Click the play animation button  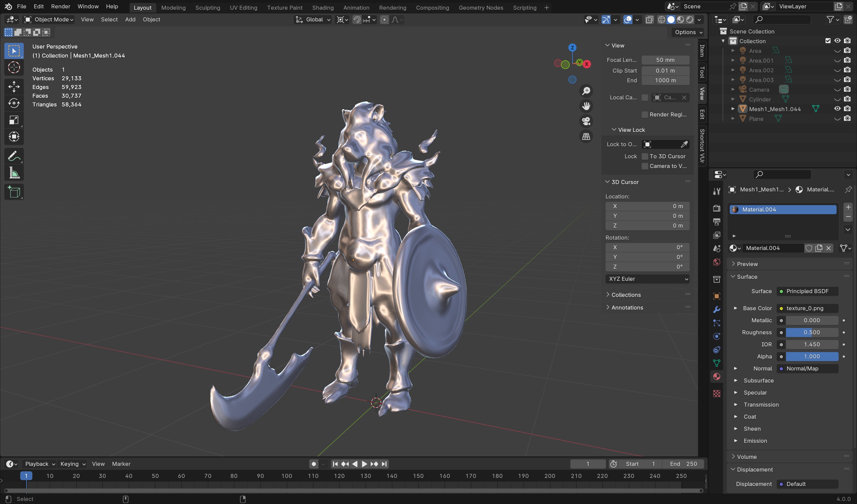pyautogui.click(x=364, y=464)
